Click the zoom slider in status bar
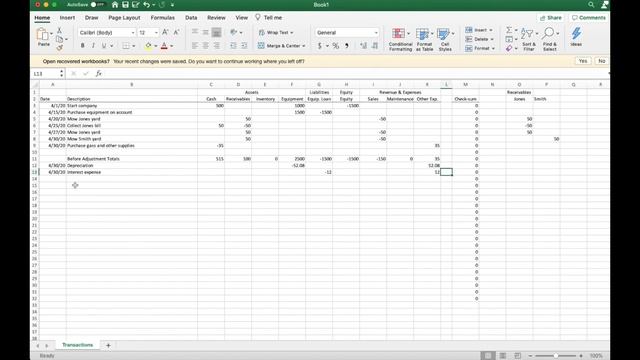This screenshot has width=640, height=360. (x=556, y=356)
